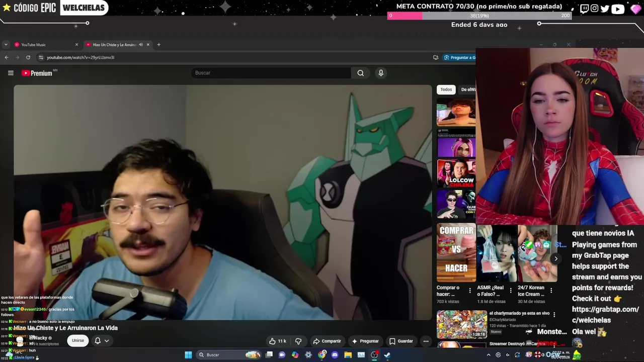This screenshot has height=362, width=644.
Task: Click the YouTube icon in stream overlay
Action: pos(618,9)
